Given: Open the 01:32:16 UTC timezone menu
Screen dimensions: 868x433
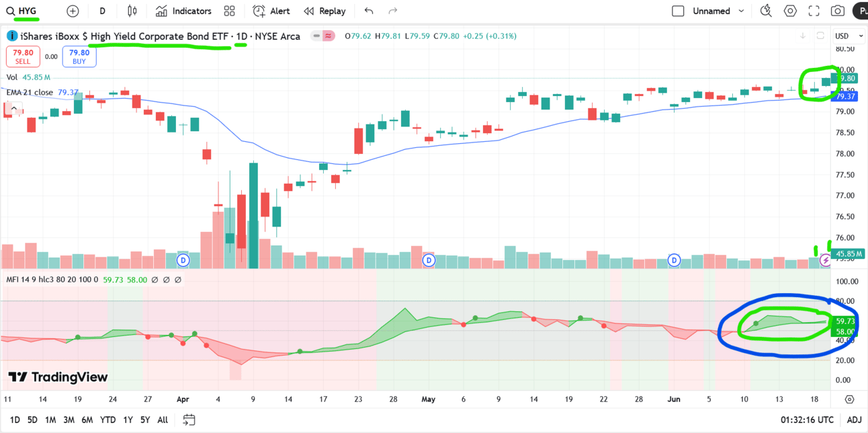Looking at the screenshot, I should pyautogui.click(x=807, y=420).
